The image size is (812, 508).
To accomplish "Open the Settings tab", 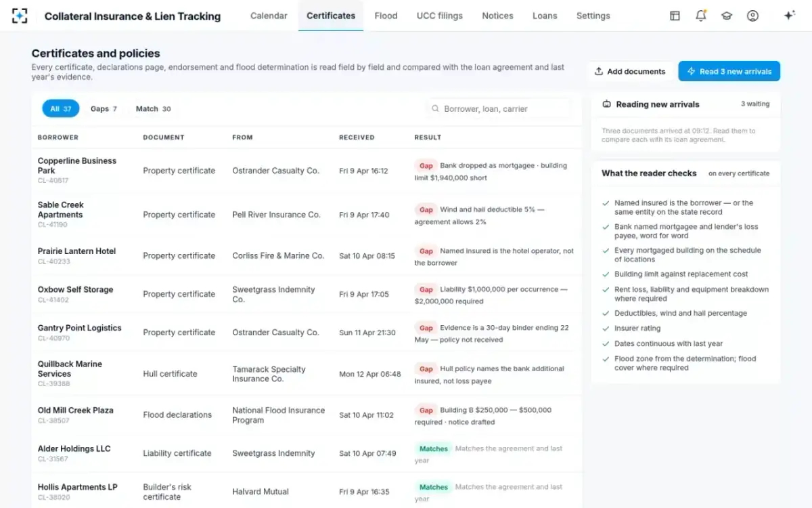I will click(593, 16).
